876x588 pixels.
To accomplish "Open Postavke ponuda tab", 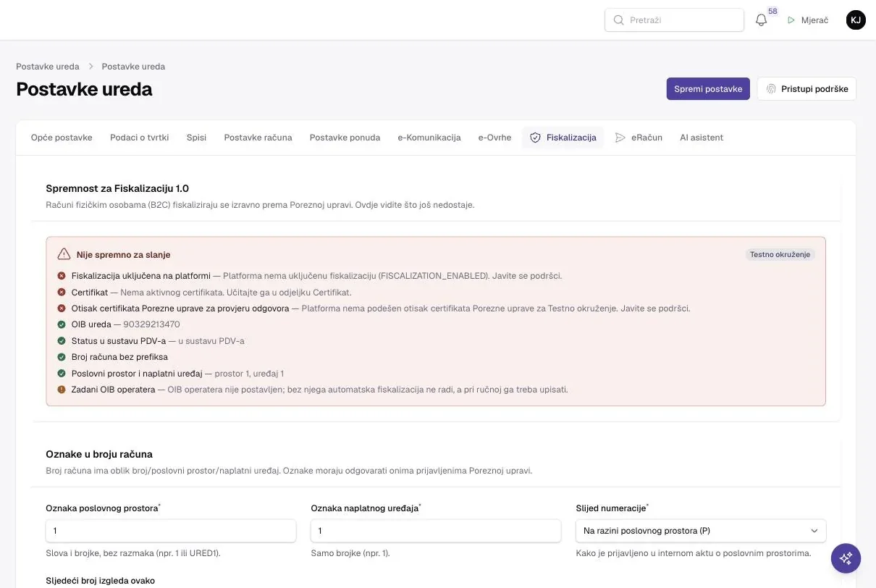I will tap(345, 138).
